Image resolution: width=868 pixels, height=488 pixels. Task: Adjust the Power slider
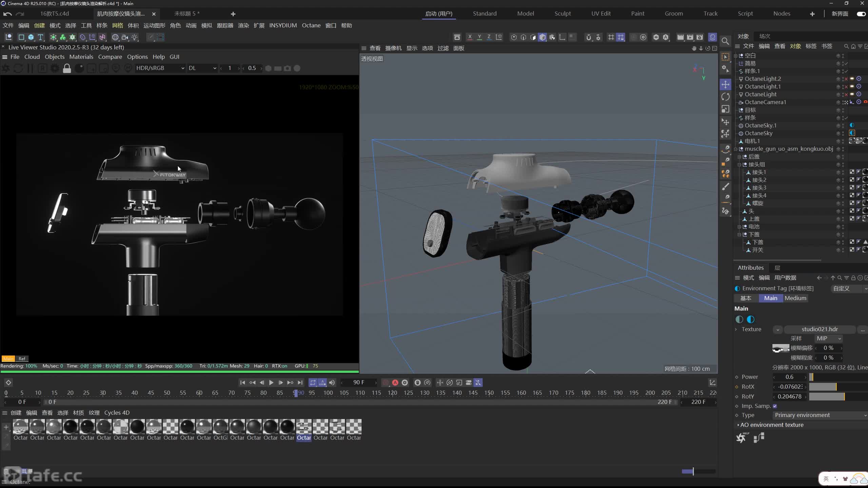838,377
